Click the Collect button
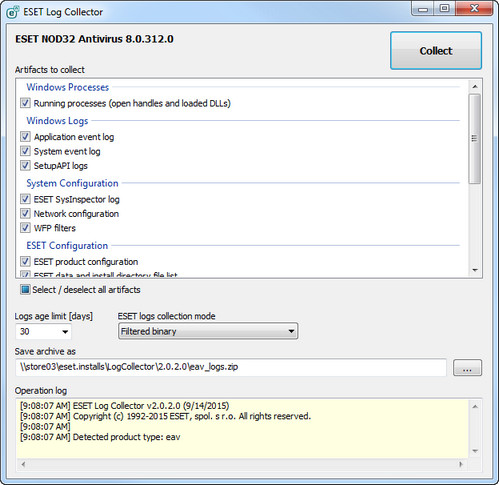 click(436, 51)
